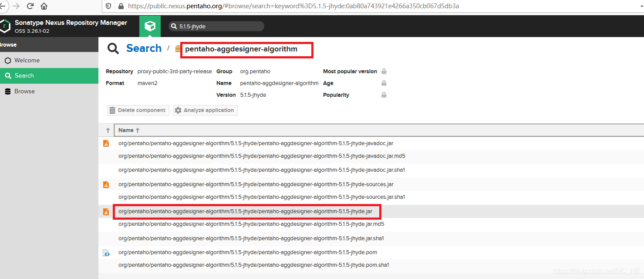Click the Delete component button
Viewport: 644px width, 279px height.
click(138, 110)
